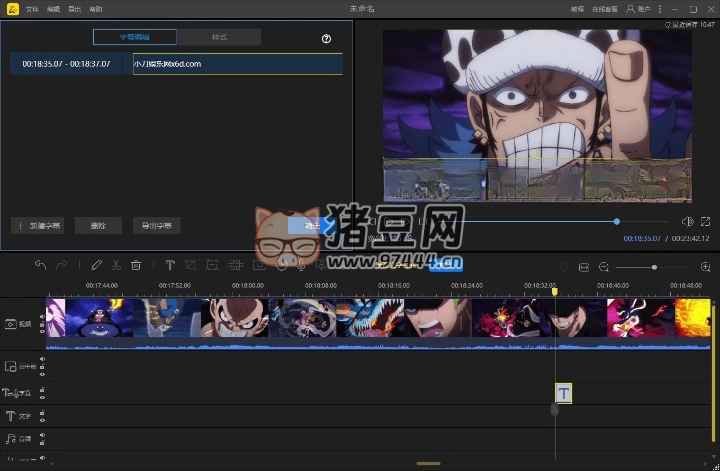This screenshot has height=471, width=720.
Task: Click the 00:18:40.00 ruler timestamp
Action: (613, 285)
